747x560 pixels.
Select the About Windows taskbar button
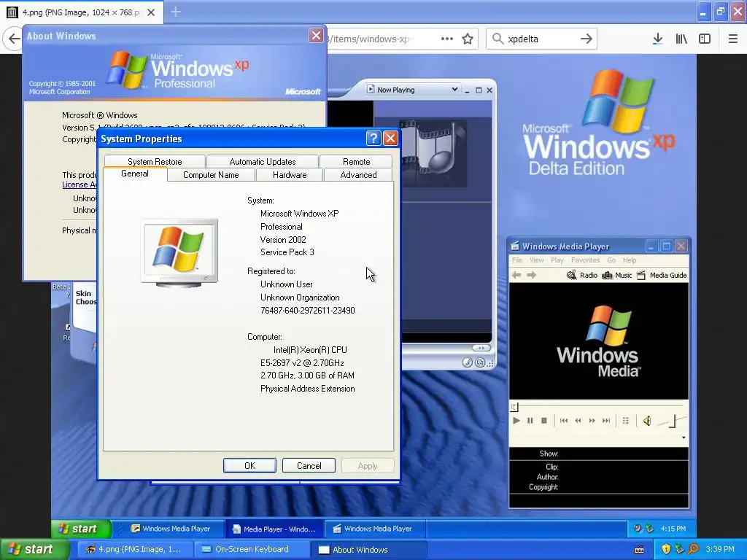pos(368,550)
